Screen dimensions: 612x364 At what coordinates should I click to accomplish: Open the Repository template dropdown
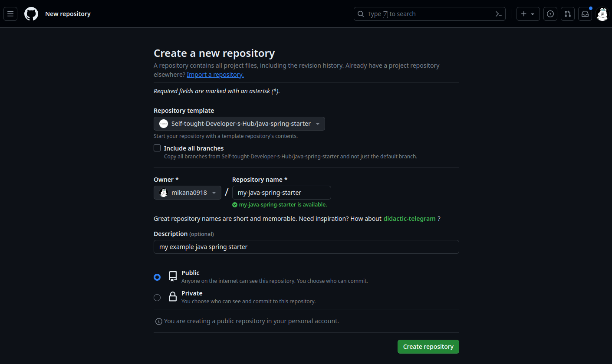[x=239, y=124]
